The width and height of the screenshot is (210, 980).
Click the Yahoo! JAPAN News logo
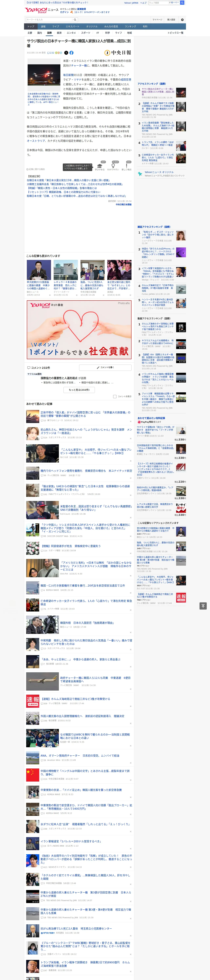(42, 10)
